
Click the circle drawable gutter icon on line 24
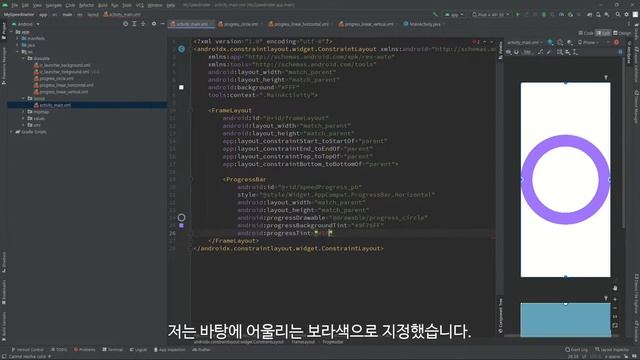[182, 218]
